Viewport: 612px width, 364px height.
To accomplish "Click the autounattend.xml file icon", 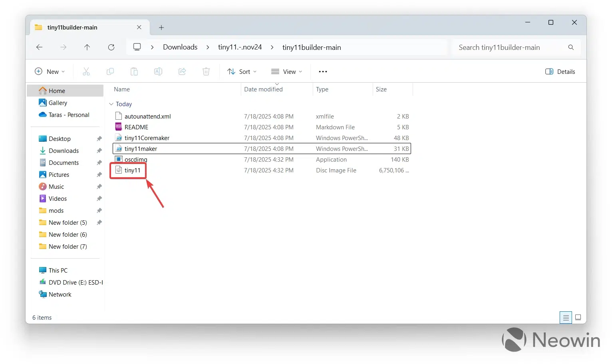I will [x=118, y=116].
